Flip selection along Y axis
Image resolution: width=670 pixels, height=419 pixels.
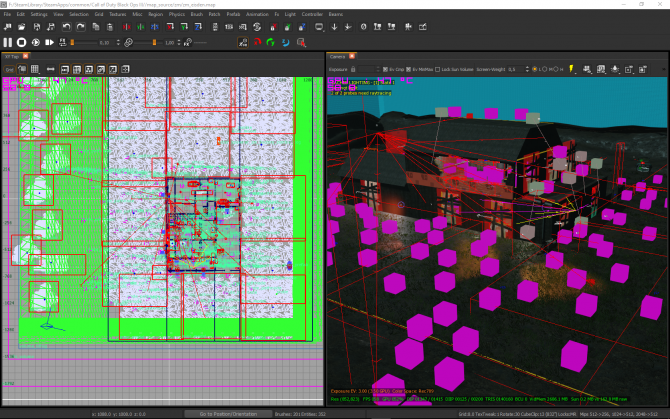coord(141,27)
